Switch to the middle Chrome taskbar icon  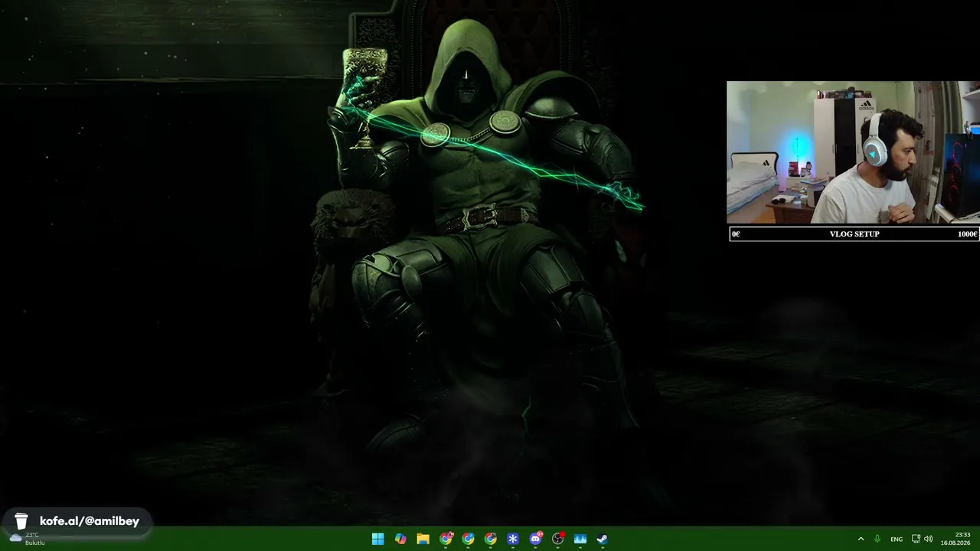coord(468,539)
